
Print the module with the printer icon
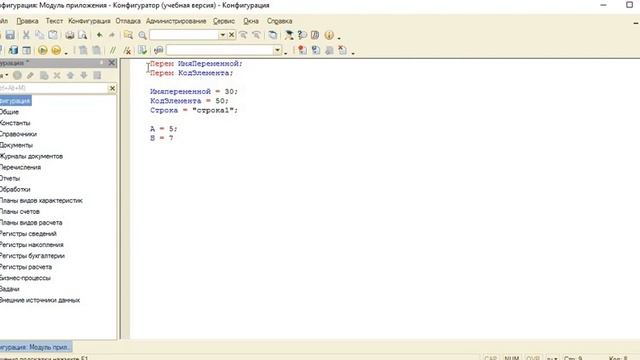[69, 35]
